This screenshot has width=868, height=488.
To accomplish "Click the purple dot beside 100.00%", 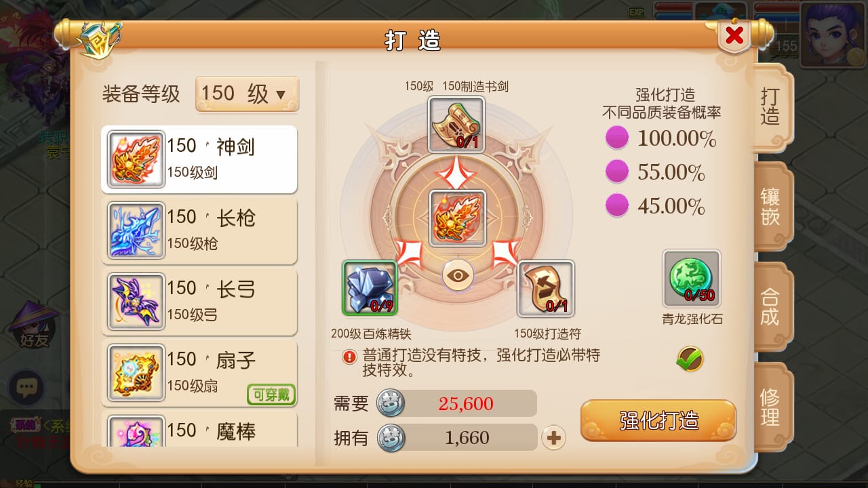I will pos(617,138).
